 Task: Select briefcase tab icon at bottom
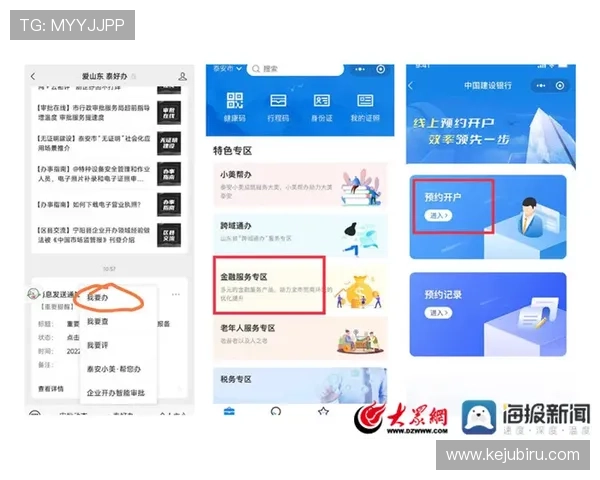pos(229,411)
